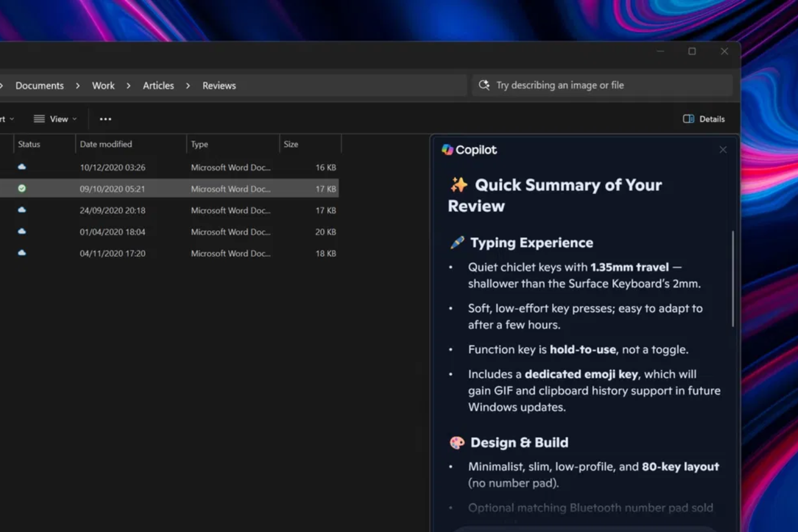Expand the chevron after Articles breadcrumb
The height and width of the screenshot is (532, 798).
tap(188, 86)
